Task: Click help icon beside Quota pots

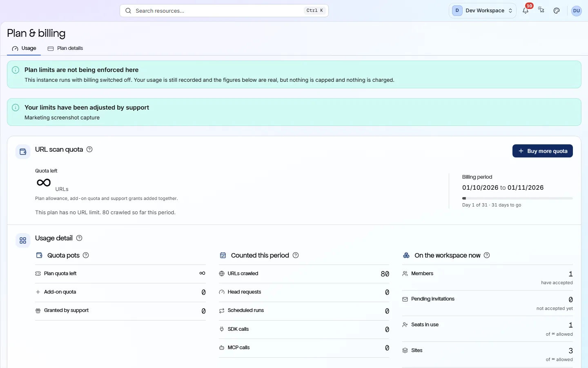Action: click(86, 255)
